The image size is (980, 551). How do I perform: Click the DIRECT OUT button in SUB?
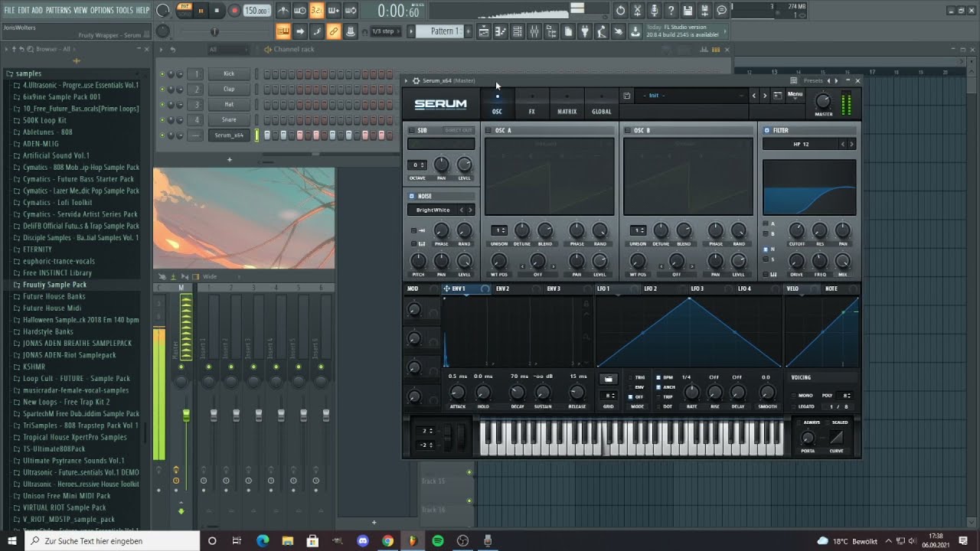click(x=459, y=130)
